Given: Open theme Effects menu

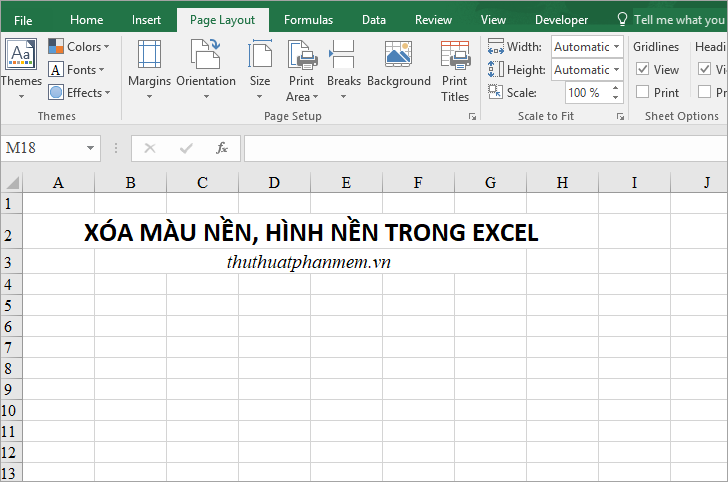Looking at the screenshot, I should (x=79, y=92).
